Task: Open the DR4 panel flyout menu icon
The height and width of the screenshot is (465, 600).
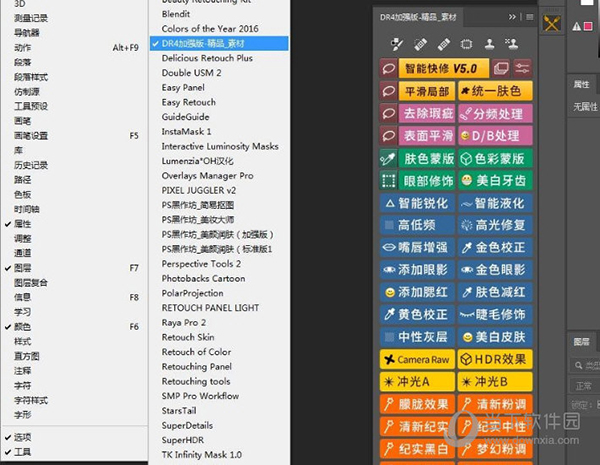Action: tap(530, 17)
